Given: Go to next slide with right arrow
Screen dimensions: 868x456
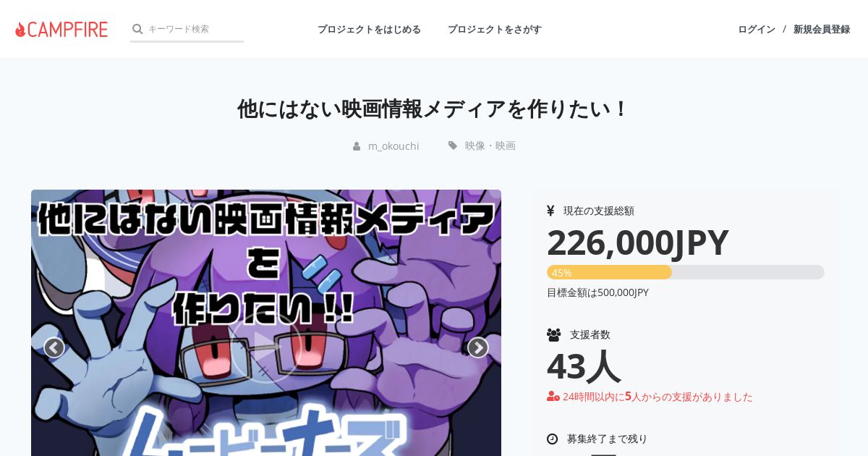Looking at the screenshot, I should coord(477,347).
